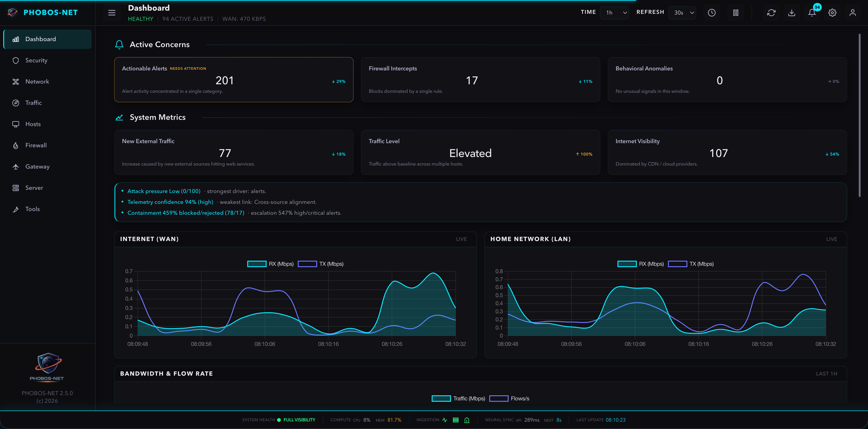Screen dimensions: 868x429
Task: Go to Security in sidebar
Action: 36,60
